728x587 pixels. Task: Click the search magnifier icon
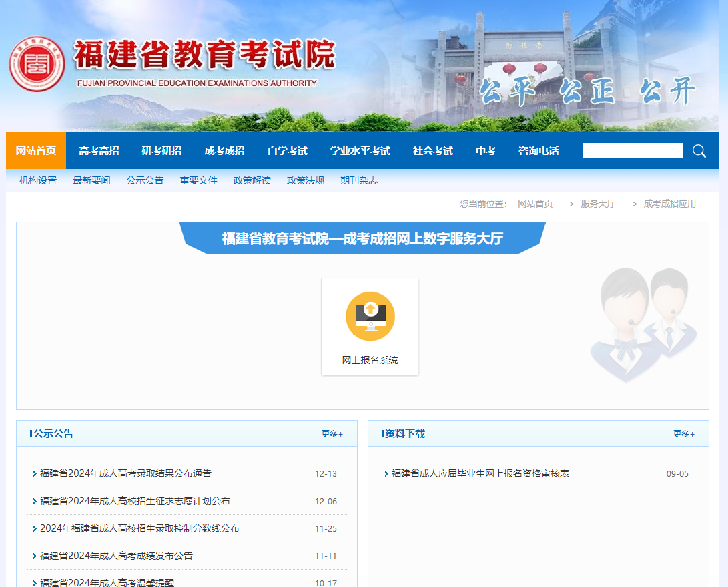click(x=699, y=151)
